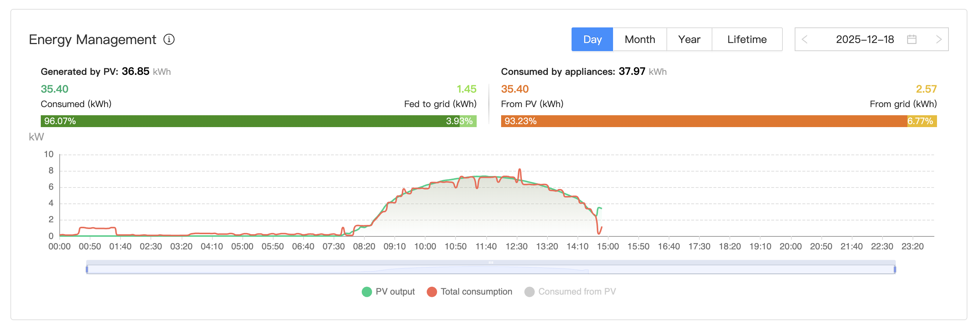The image size is (980, 332).
Task: Switch to the Month tab
Action: tap(639, 40)
